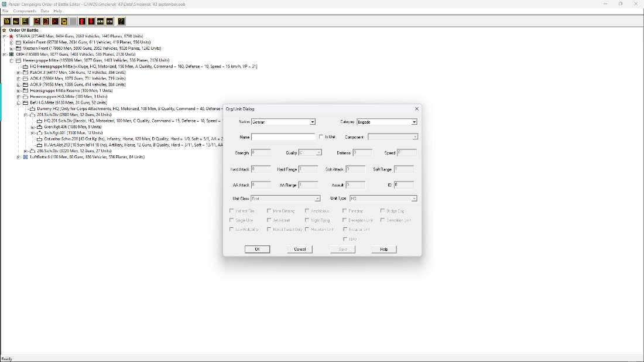Image resolution: width=644 pixels, height=362 pixels.
Task: Tick the Is Unit checkbox
Action: pos(321,137)
